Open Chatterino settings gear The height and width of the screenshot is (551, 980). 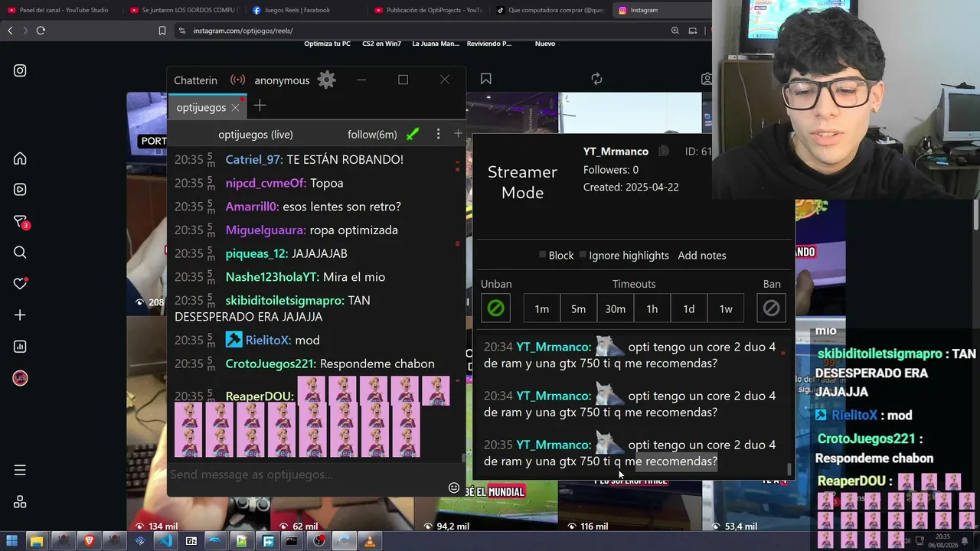[327, 80]
